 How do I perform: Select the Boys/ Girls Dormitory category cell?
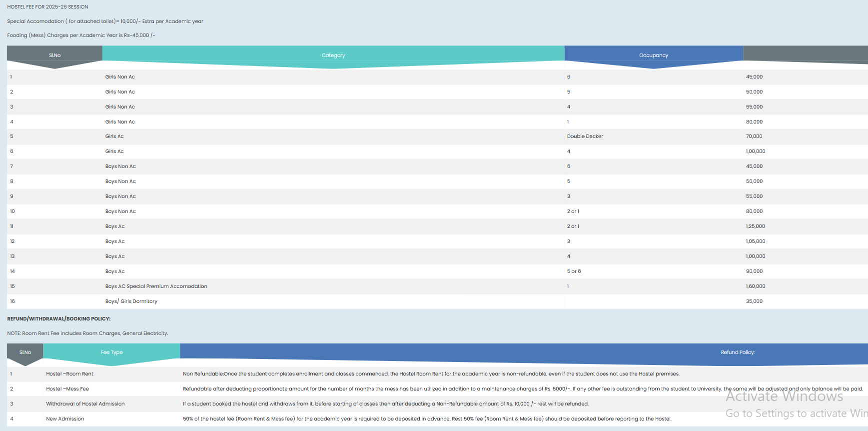point(131,301)
